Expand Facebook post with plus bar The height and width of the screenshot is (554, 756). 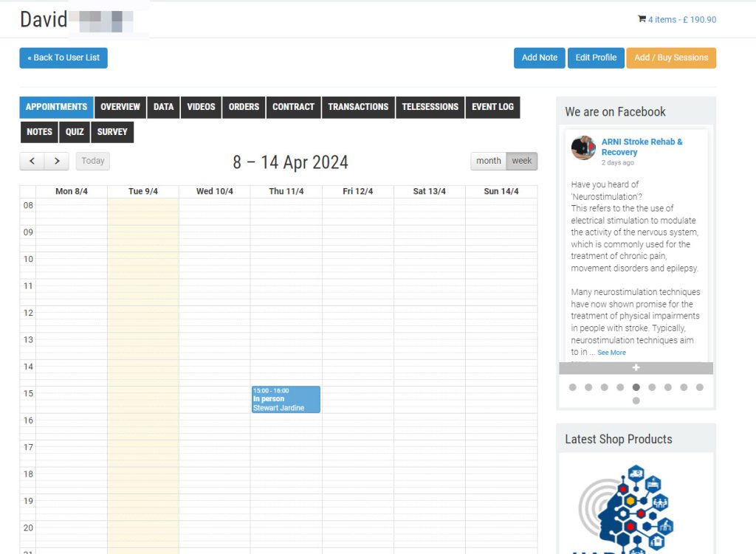636,368
